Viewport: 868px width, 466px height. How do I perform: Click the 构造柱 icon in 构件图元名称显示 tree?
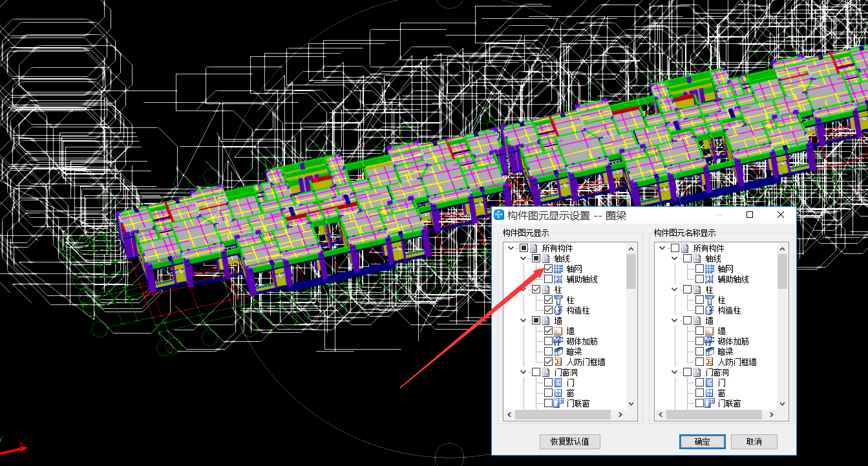click(710, 310)
